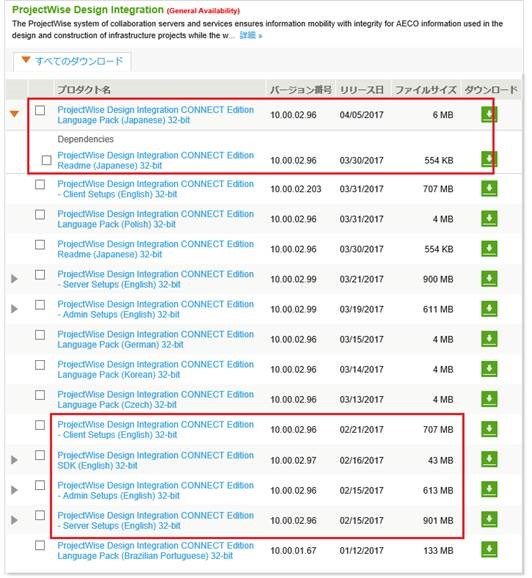Open SDK (English) 32-bit product link
Screen dimensions: 532x578
pyautogui.click(x=156, y=460)
